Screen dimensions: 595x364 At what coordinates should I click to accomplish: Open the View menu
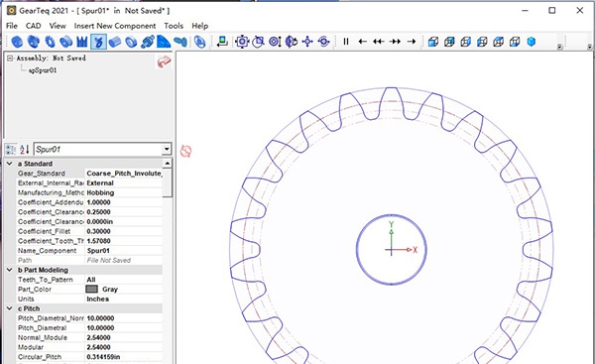(58, 26)
